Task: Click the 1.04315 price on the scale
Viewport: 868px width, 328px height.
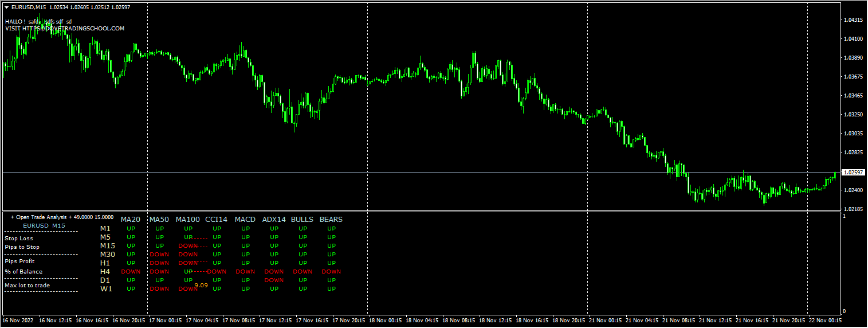Action: pos(853,20)
